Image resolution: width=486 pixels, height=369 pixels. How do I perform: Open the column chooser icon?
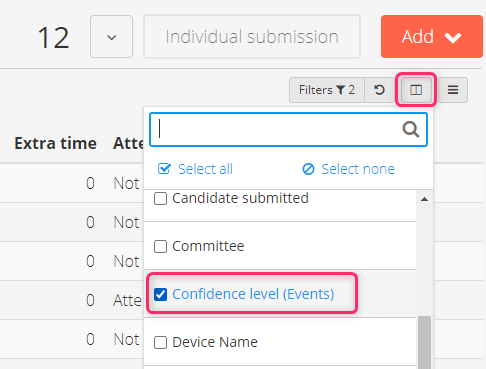click(x=416, y=90)
